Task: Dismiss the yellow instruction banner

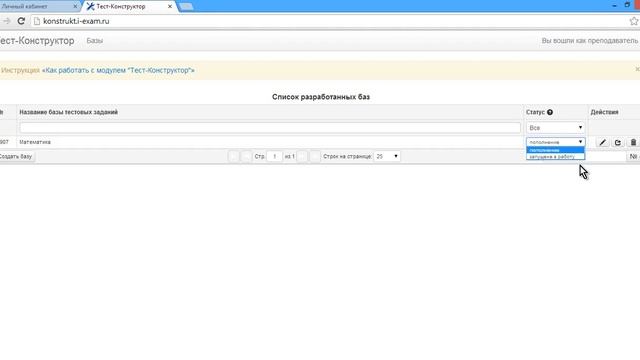Action: [x=637, y=69]
